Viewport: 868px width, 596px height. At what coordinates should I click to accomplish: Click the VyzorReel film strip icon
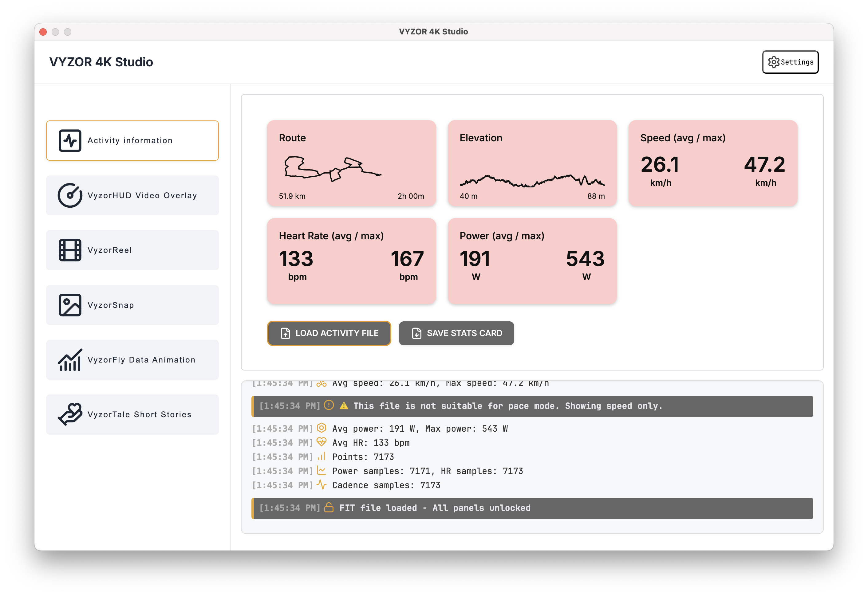pyautogui.click(x=70, y=250)
